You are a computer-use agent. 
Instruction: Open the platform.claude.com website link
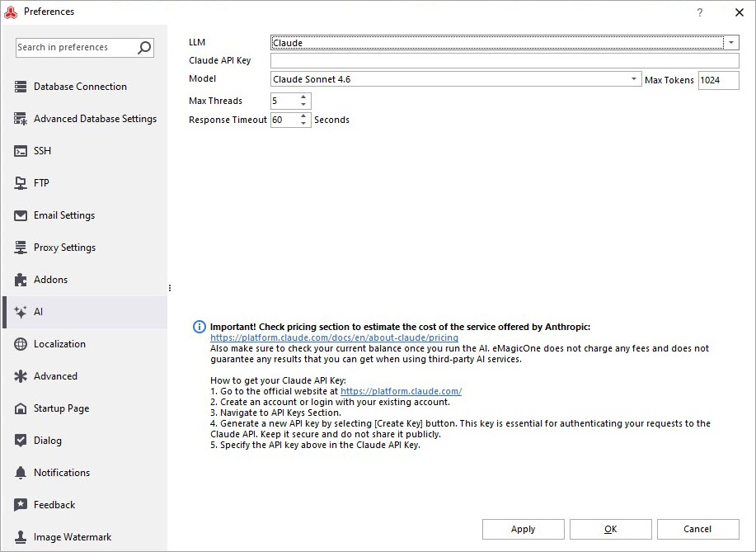(401, 391)
